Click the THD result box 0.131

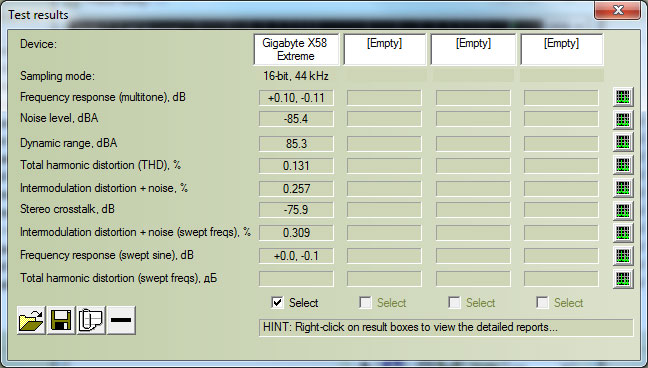point(296,166)
